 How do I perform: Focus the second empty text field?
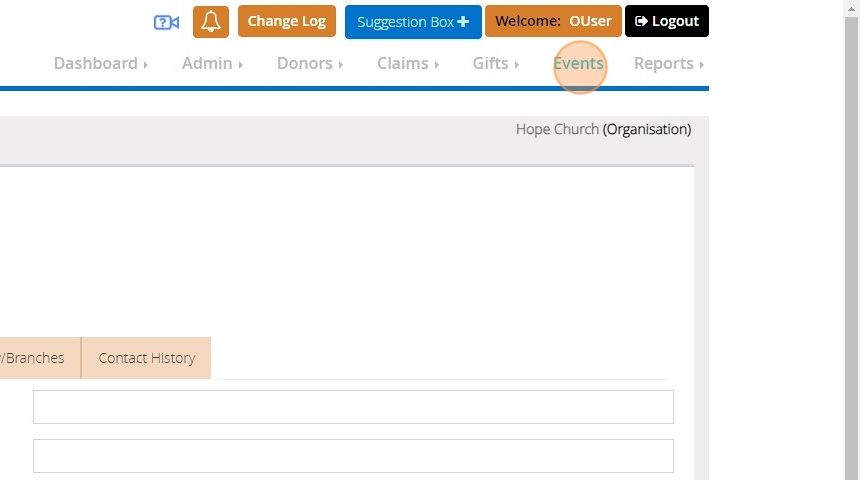click(353, 456)
